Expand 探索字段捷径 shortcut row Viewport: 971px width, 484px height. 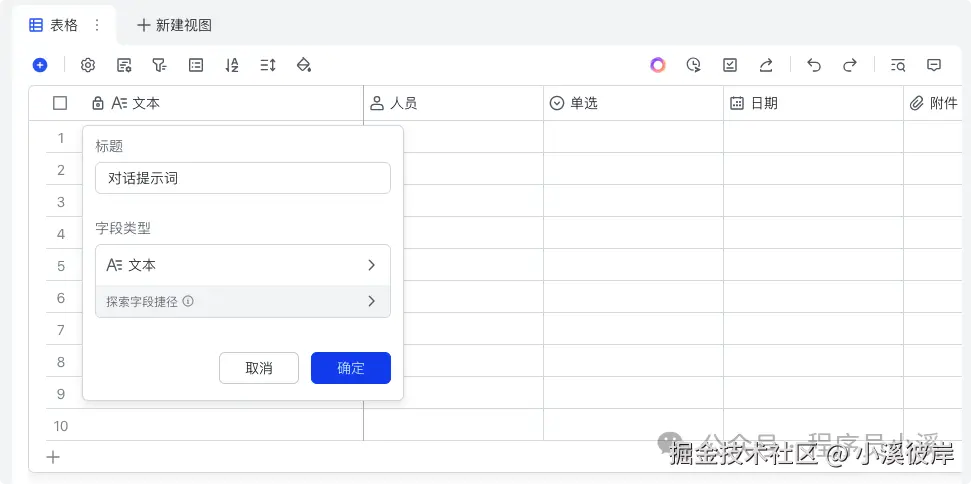pyautogui.click(x=243, y=301)
